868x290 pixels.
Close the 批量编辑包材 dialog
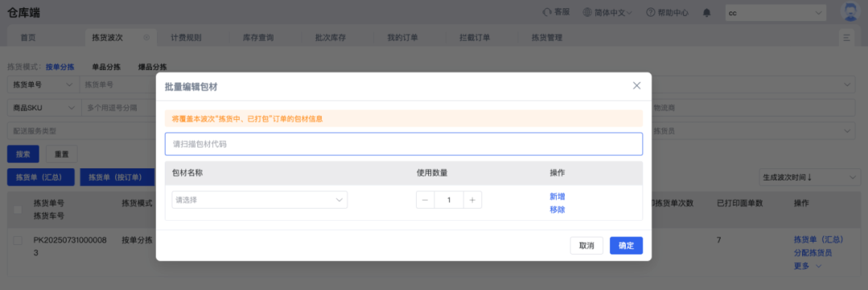(x=636, y=85)
